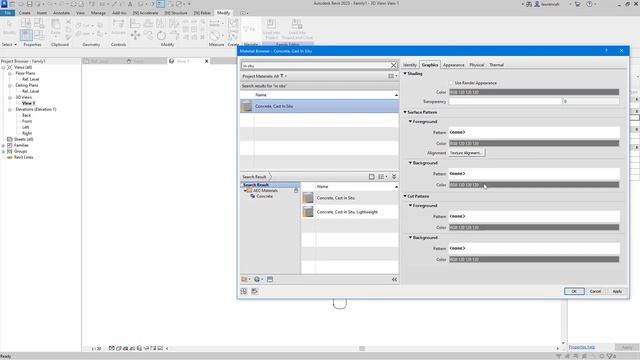Click the Text 'A' icon in quick access toolbar

pyautogui.click(x=130, y=4)
